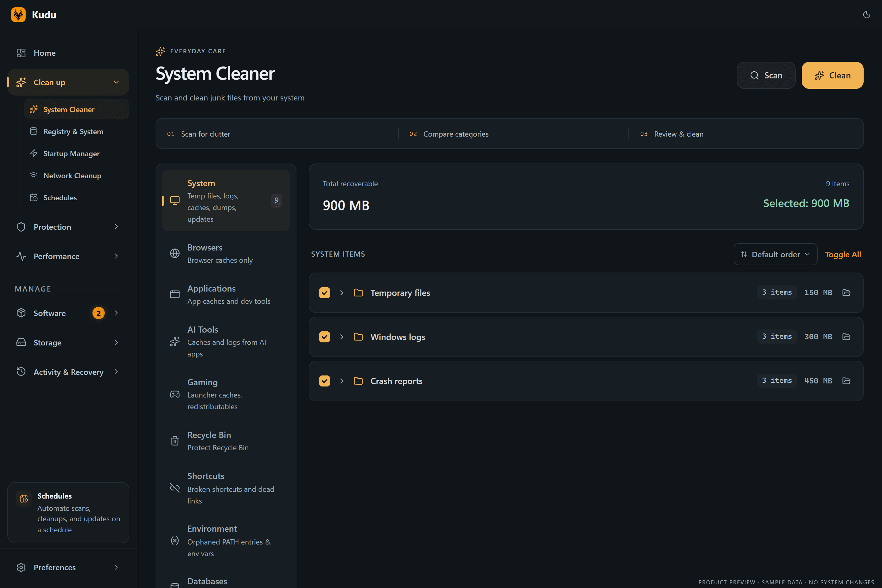Click step 02 Compare categories
This screenshot has width=882, height=588.
point(449,134)
